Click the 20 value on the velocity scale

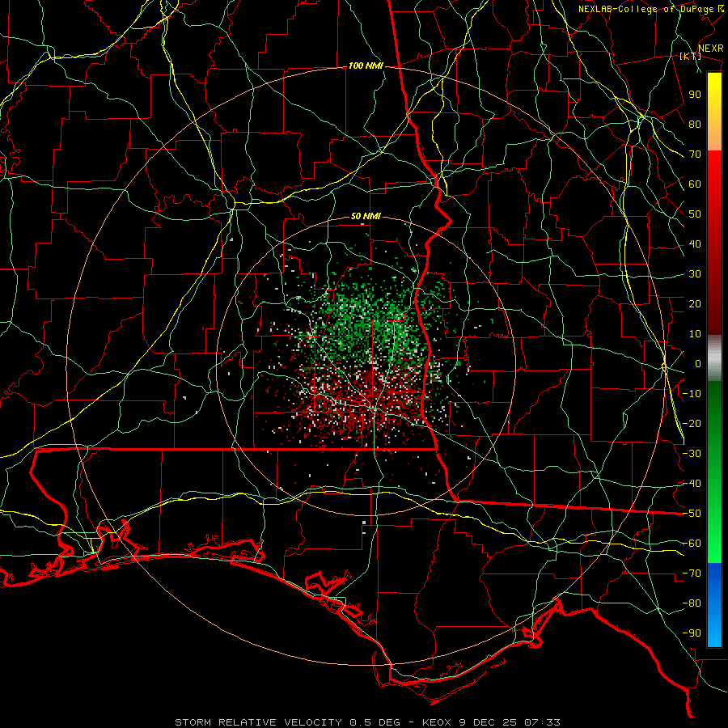pos(695,304)
